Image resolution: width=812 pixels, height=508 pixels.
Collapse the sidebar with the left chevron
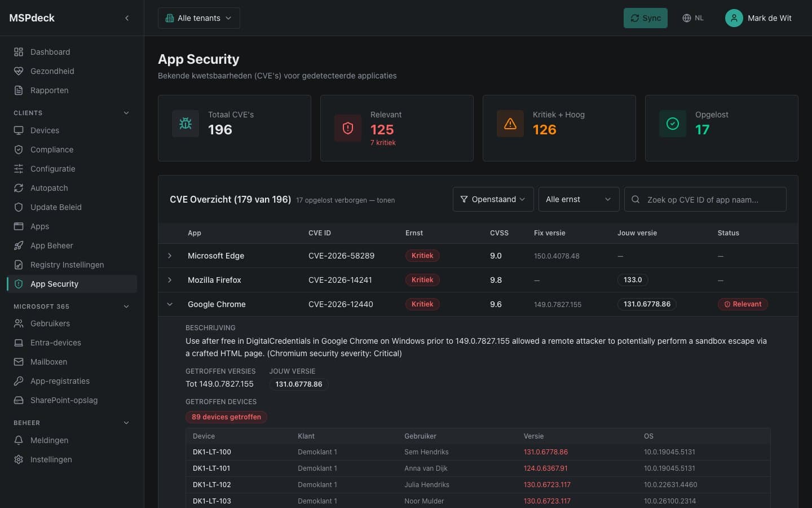pos(127,18)
